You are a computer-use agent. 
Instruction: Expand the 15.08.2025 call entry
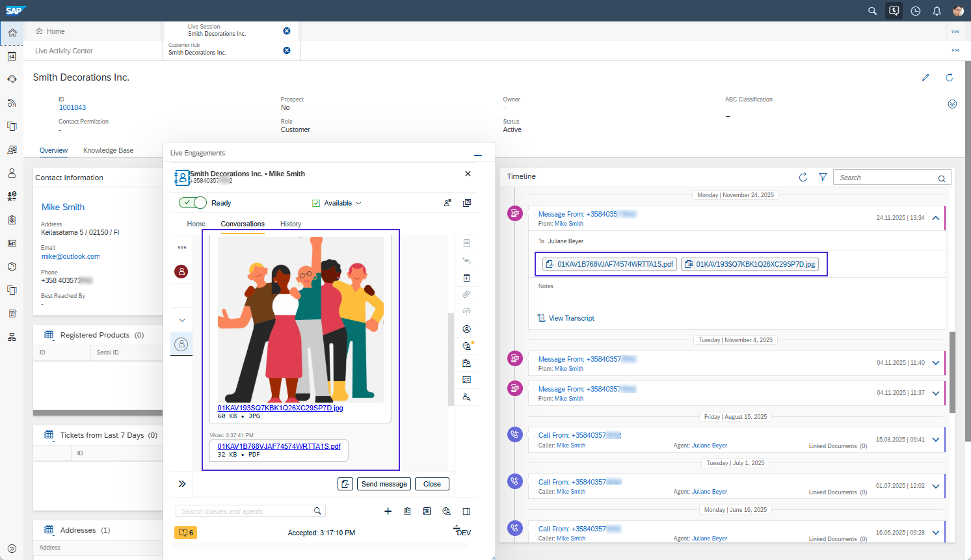(x=936, y=440)
